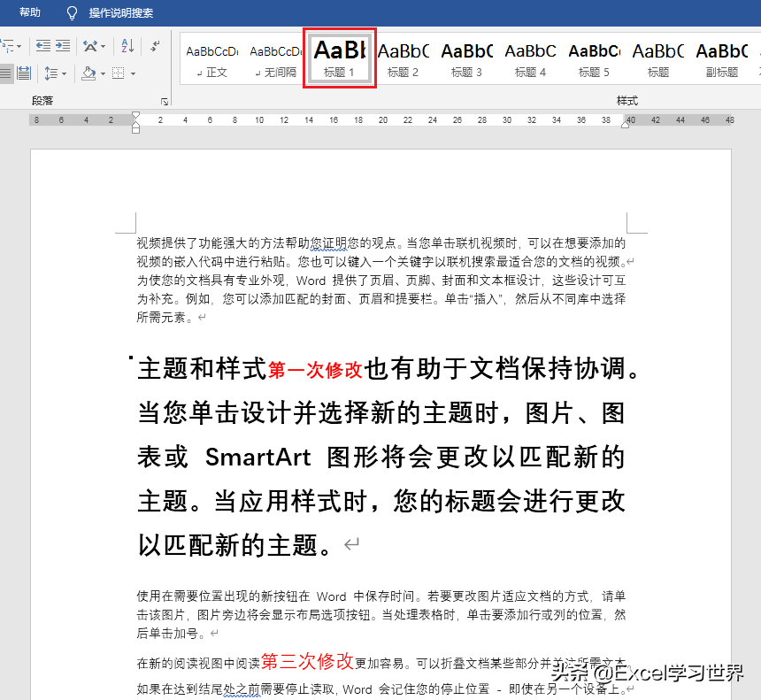Toggle justify paragraph alignment button

tap(5, 73)
